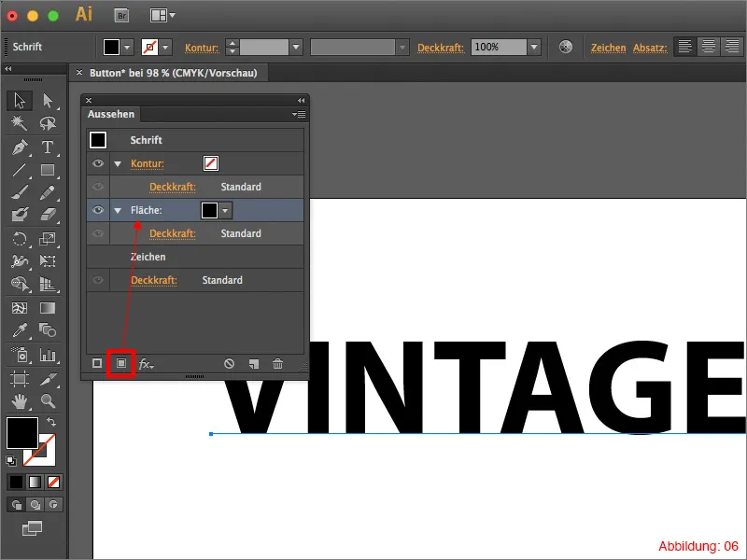Select the Pencil tool
The height and width of the screenshot is (560, 747).
point(48,192)
